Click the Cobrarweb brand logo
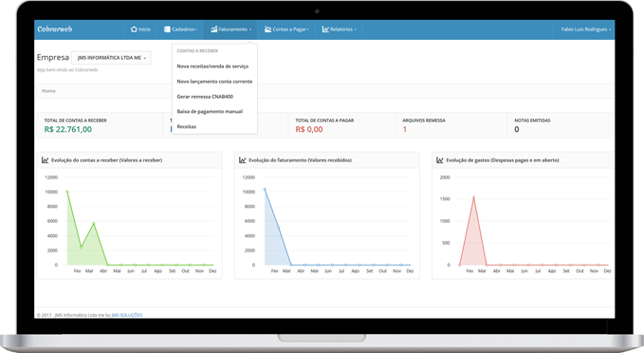This screenshot has height=353, width=644. [x=55, y=28]
